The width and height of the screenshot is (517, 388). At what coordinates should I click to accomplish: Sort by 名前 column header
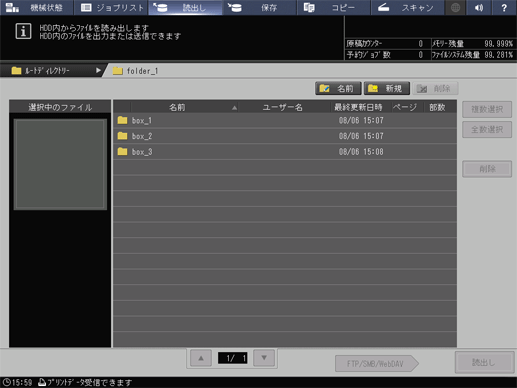184,107
